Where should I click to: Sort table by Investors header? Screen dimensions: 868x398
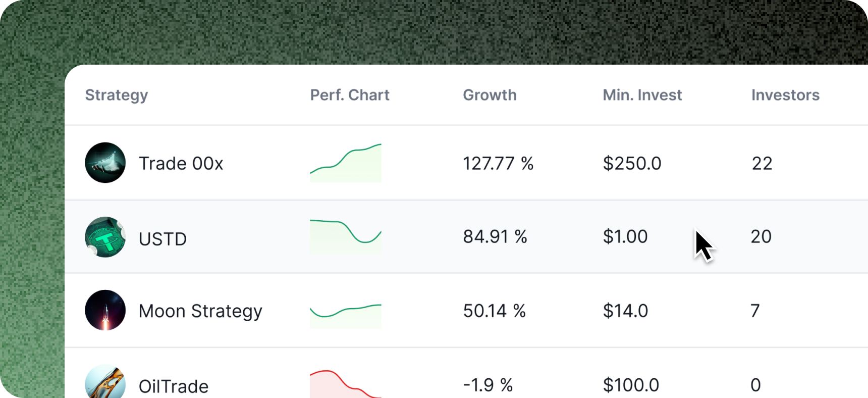coord(785,95)
